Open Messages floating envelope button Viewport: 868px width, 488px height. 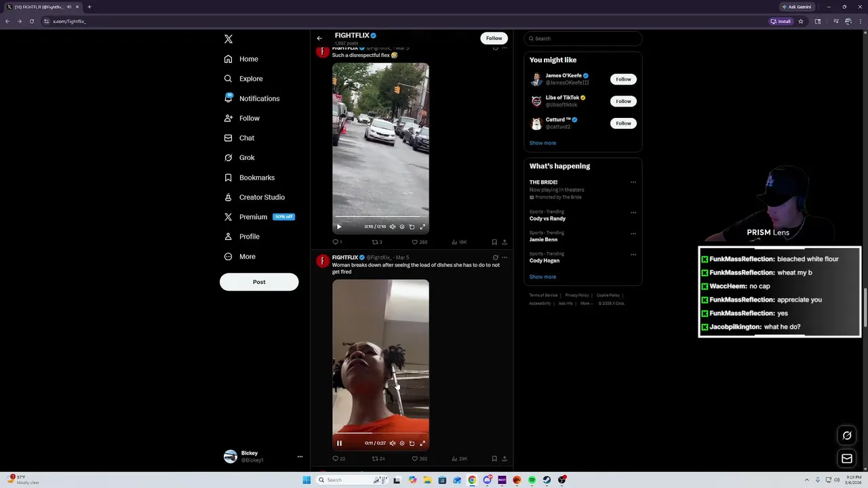[847, 459]
